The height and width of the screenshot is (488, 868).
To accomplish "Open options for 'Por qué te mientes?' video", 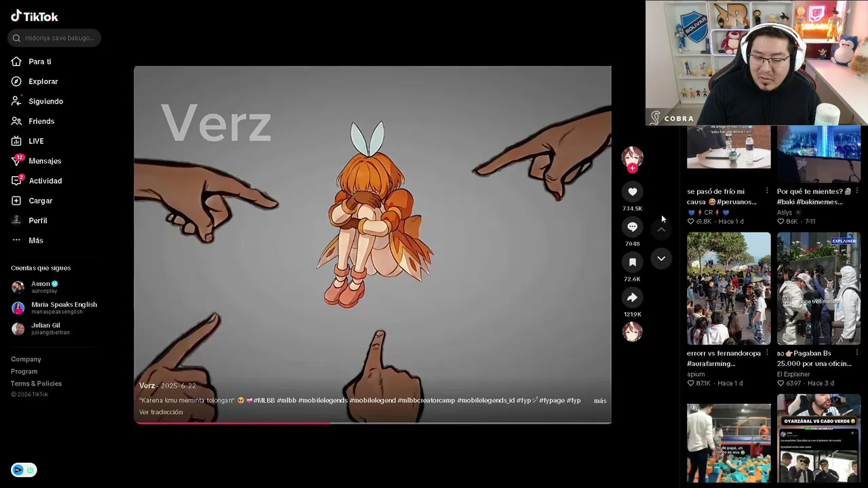I will point(857,191).
